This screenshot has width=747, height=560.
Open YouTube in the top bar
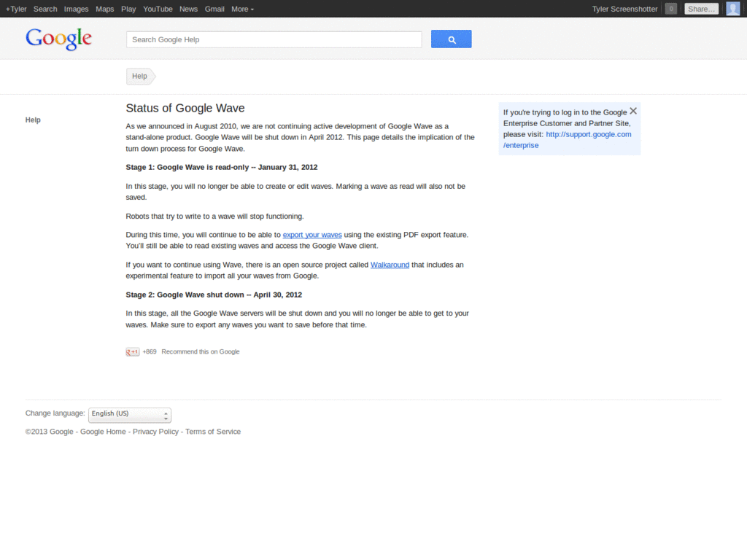158,9
